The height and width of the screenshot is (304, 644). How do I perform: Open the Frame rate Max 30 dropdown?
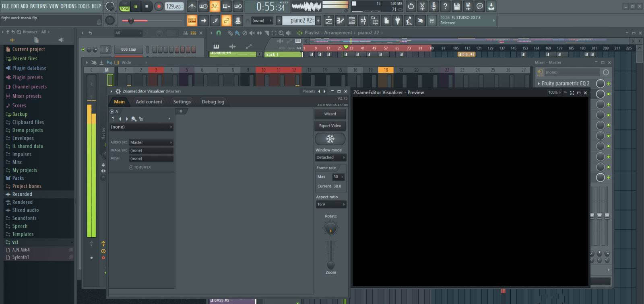338,177
